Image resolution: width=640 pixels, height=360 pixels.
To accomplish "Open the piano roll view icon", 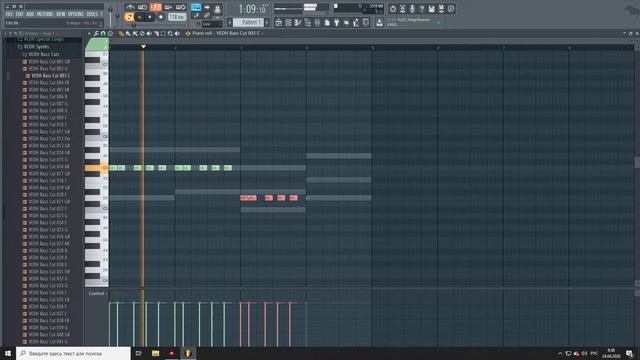I will coord(298,23).
